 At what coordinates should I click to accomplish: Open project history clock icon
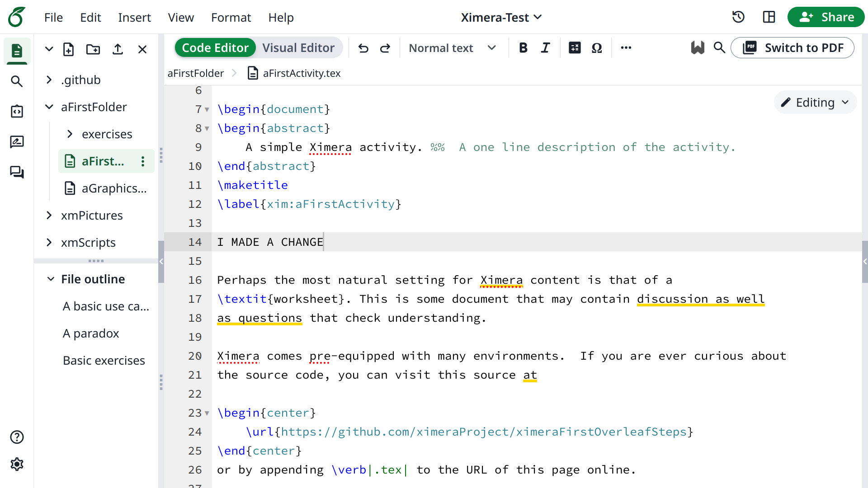tap(738, 17)
